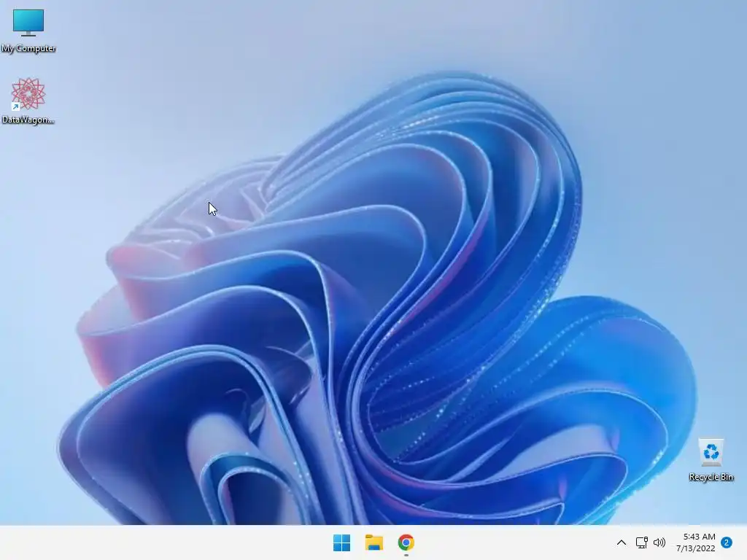This screenshot has height=560, width=747.
Task: Select the DataWagon desktop shortcut
Action: tap(28, 101)
